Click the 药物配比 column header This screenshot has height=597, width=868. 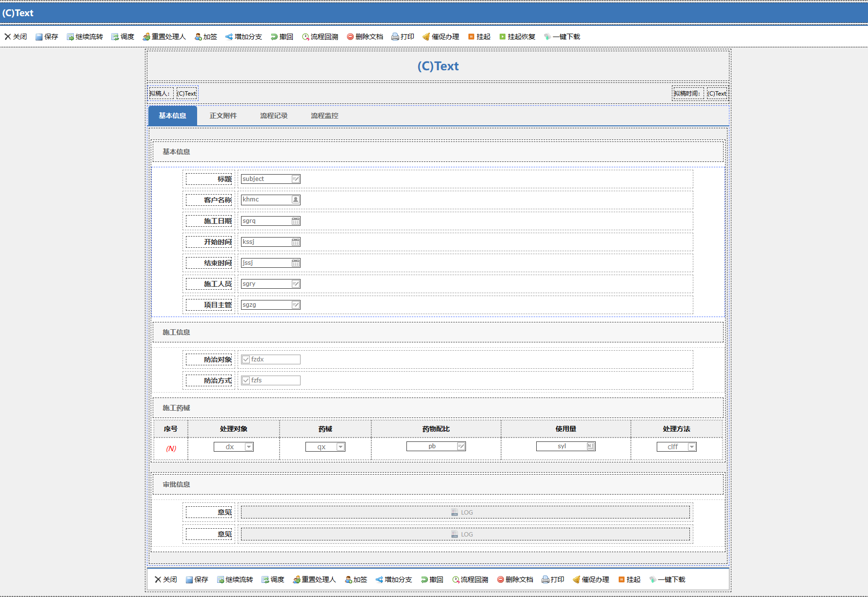(x=436, y=429)
